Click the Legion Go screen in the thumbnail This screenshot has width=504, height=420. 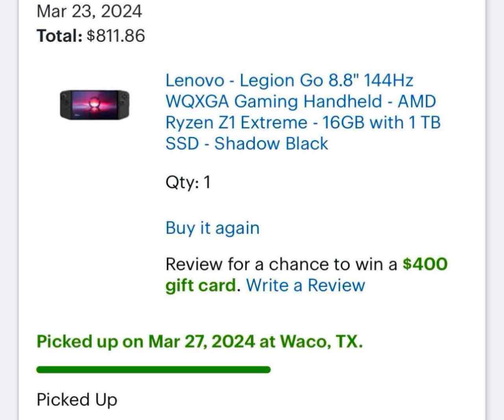click(x=94, y=104)
